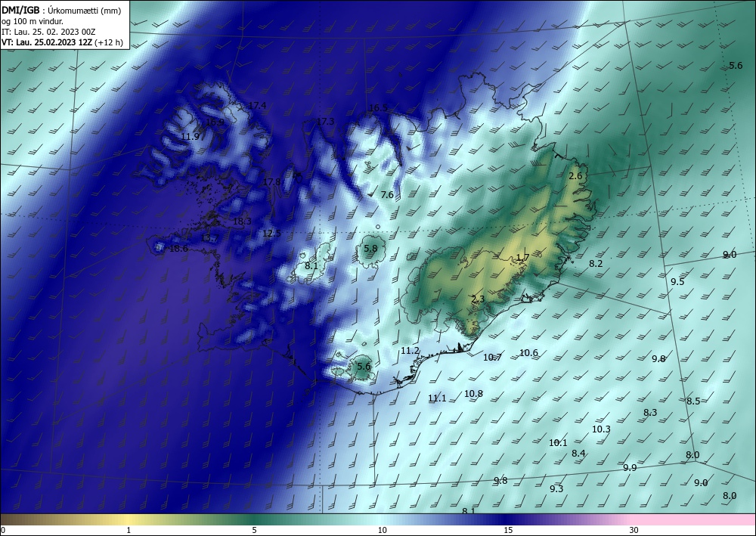Image resolution: width=756 pixels, height=536 pixels.
Task: Click the map value 16.9
Action: pyautogui.click(x=215, y=122)
